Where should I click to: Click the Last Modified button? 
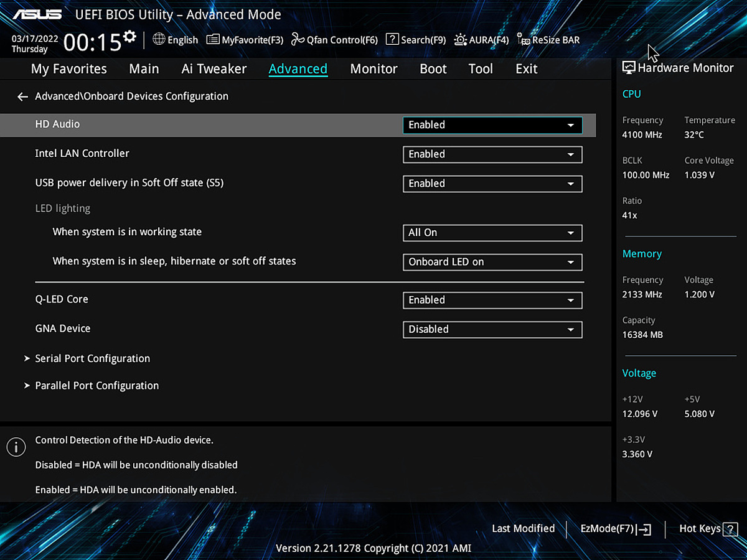click(523, 529)
